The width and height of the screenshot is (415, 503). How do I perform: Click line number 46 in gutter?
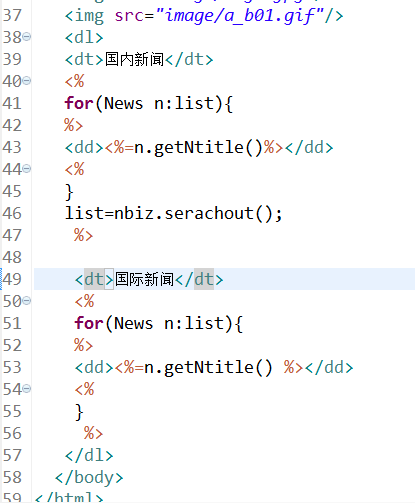tap(12, 213)
